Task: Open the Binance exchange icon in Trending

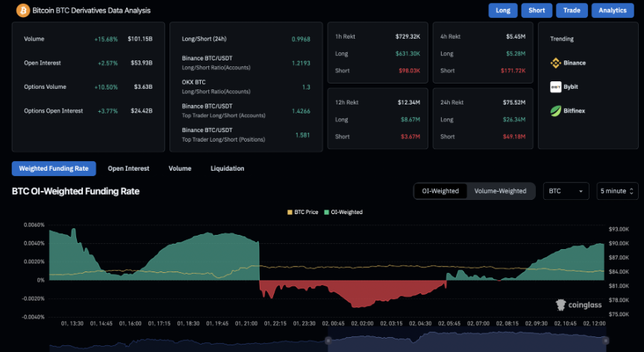Action: click(x=556, y=63)
